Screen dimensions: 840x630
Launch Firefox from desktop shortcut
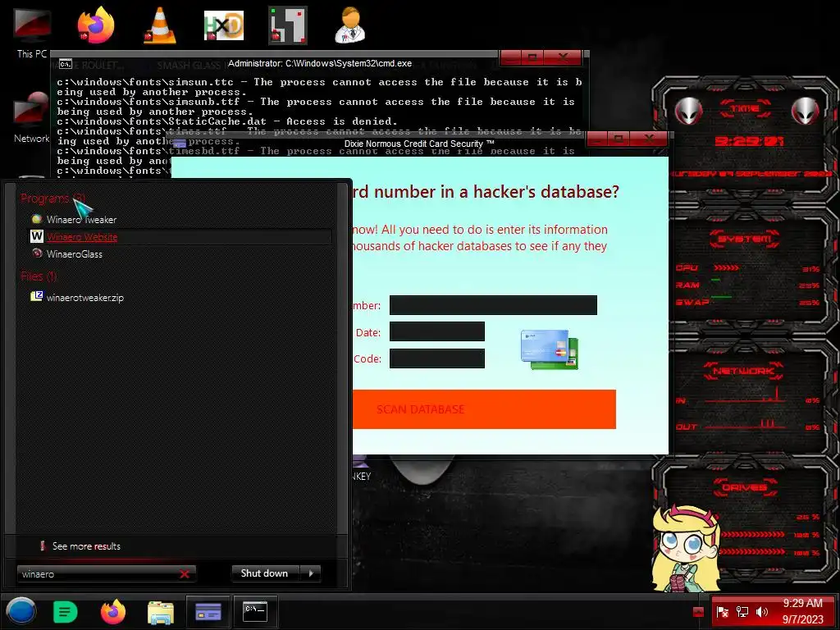point(96,25)
